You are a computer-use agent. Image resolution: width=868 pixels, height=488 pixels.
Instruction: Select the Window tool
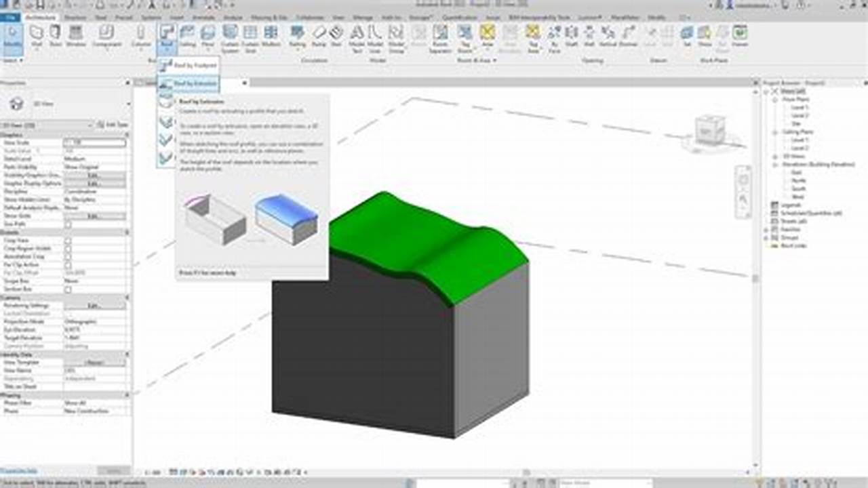[x=75, y=33]
